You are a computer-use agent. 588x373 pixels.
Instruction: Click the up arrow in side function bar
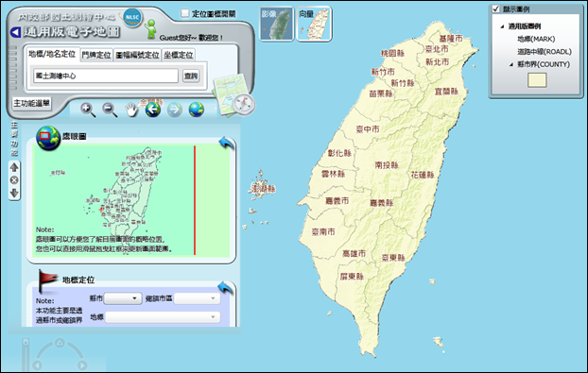(14, 167)
